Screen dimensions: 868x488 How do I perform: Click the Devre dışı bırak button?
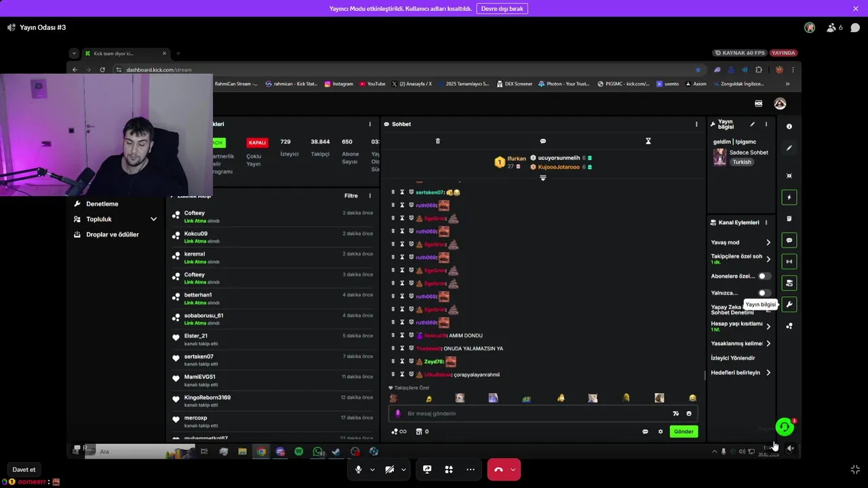pos(502,9)
